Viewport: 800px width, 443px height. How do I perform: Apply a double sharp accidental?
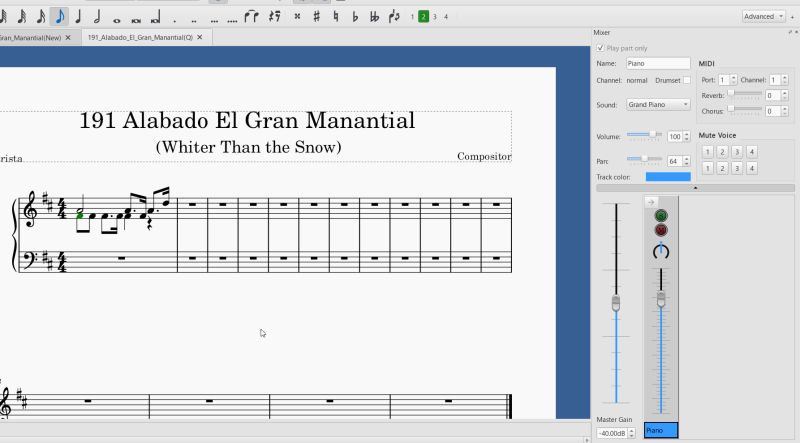click(297, 17)
